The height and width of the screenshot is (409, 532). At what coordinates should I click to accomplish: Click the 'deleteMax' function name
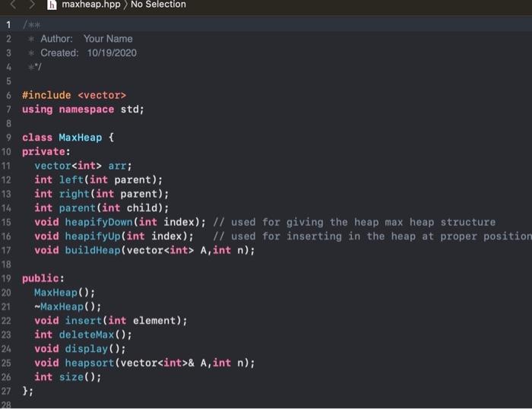tap(87, 334)
